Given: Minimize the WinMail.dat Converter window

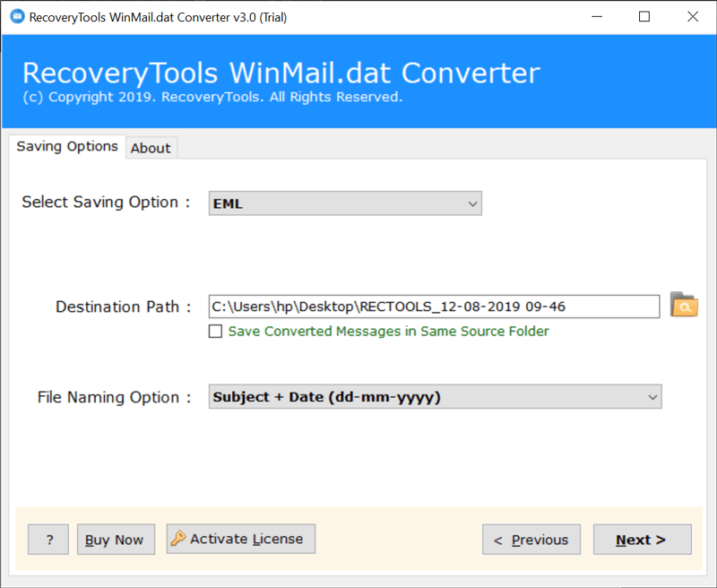Looking at the screenshot, I should click(597, 17).
